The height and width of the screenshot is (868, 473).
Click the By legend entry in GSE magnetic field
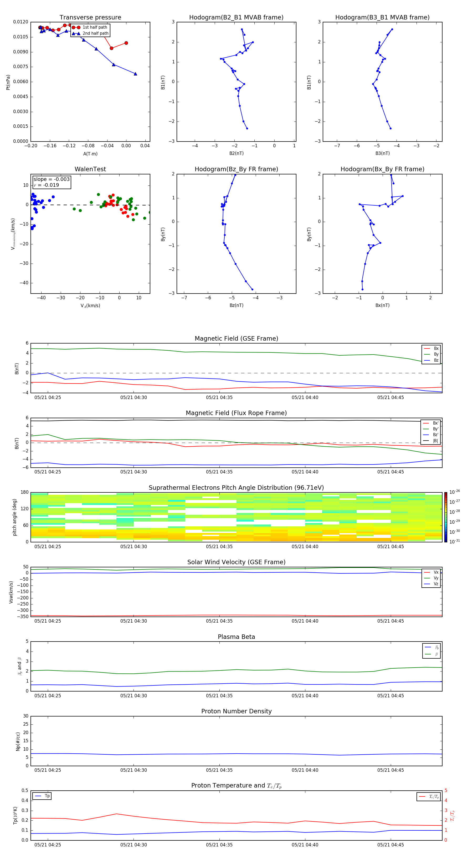[x=431, y=354]
